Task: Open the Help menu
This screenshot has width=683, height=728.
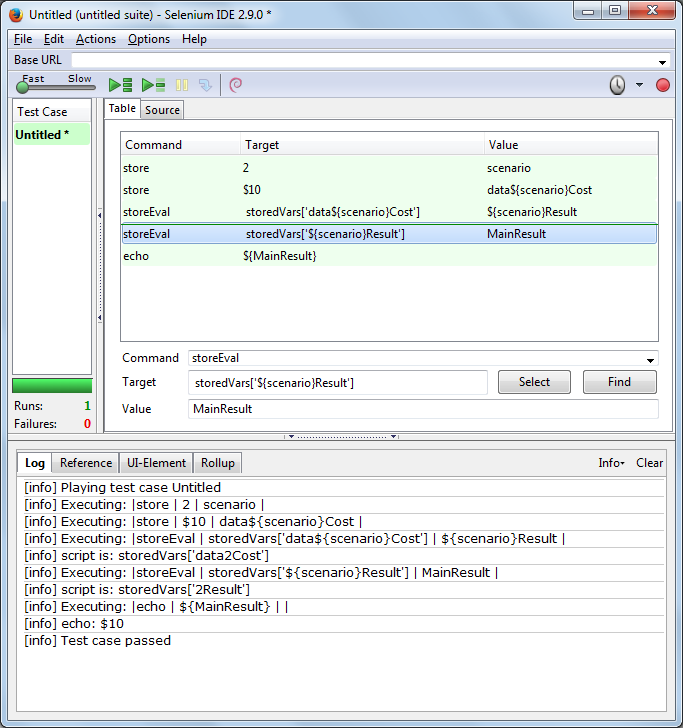Action: click(x=194, y=39)
